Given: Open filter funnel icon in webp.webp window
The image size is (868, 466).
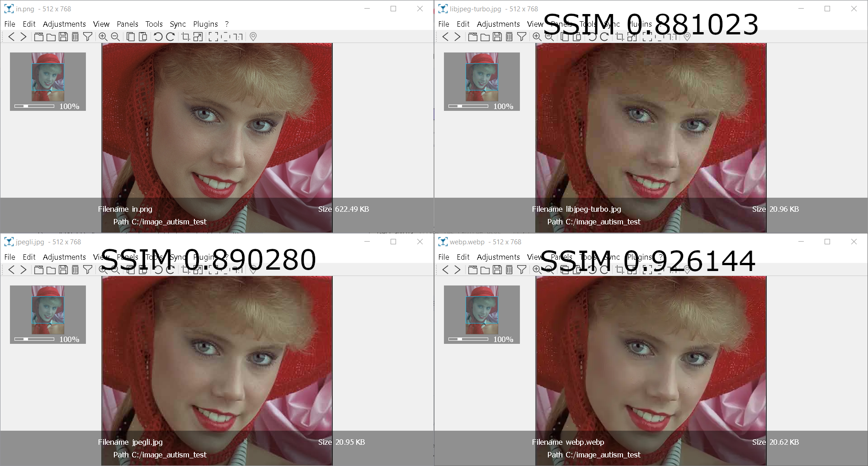Looking at the screenshot, I should click(522, 270).
